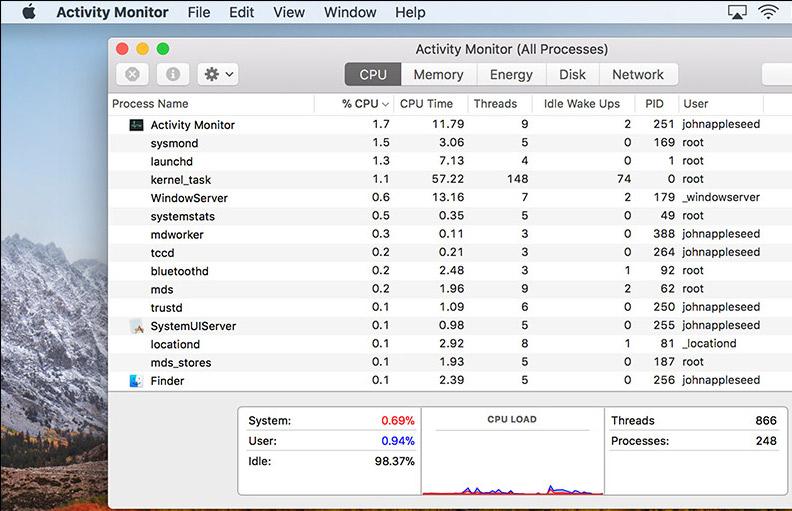Select the systemstats process row
Screen dimensions: 792x511
click(x=450, y=216)
